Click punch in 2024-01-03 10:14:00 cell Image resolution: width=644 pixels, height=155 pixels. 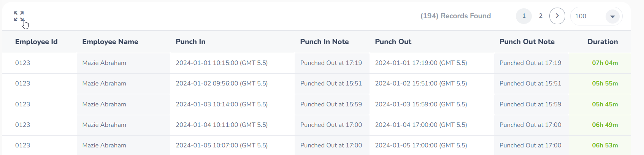222,104
